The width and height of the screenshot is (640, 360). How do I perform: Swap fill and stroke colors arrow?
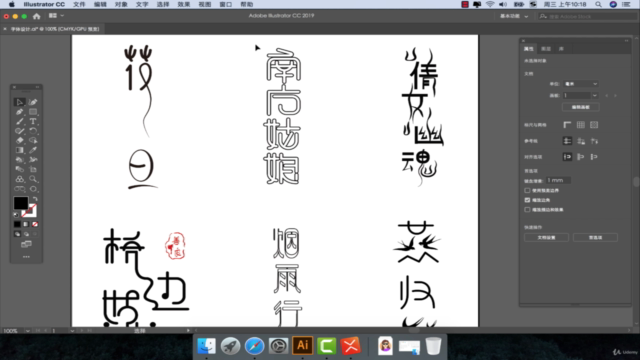tap(35, 199)
